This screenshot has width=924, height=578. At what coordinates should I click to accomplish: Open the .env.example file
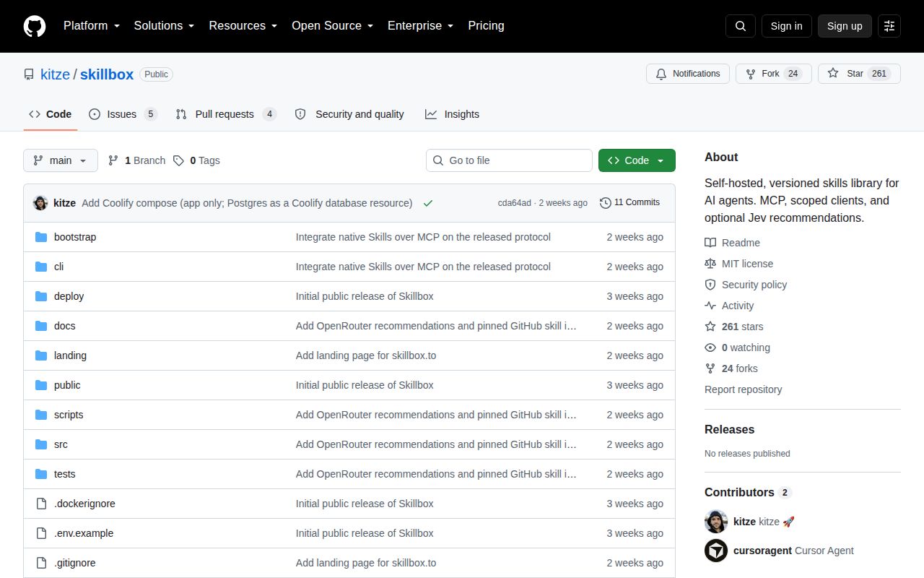[84, 533]
